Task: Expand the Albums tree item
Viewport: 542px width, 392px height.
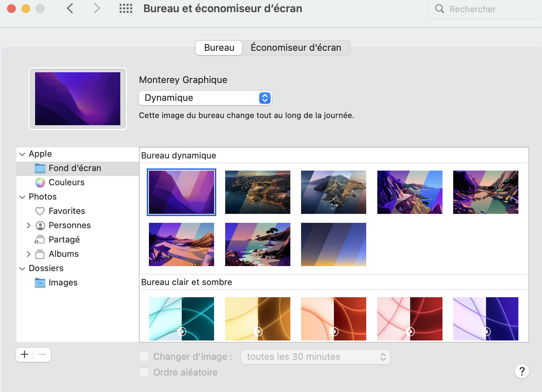Action: tap(29, 254)
